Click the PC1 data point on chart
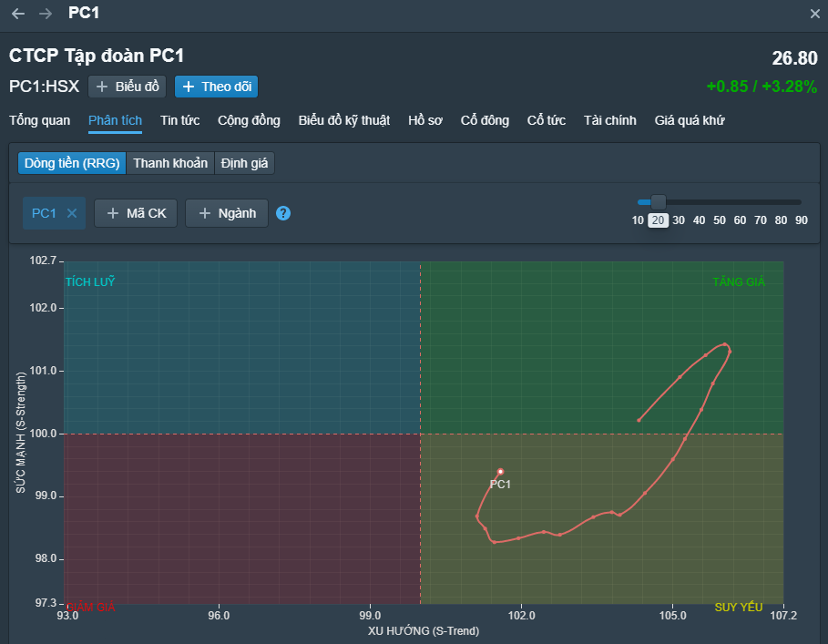Viewport: 828px width, 644px height. 500,472
